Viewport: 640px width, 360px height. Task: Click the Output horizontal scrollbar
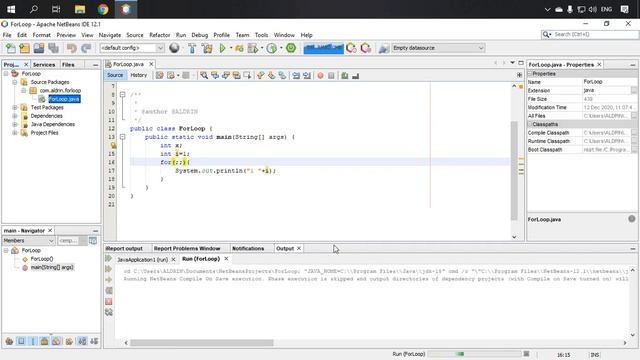pyautogui.click(x=202, y=343)
